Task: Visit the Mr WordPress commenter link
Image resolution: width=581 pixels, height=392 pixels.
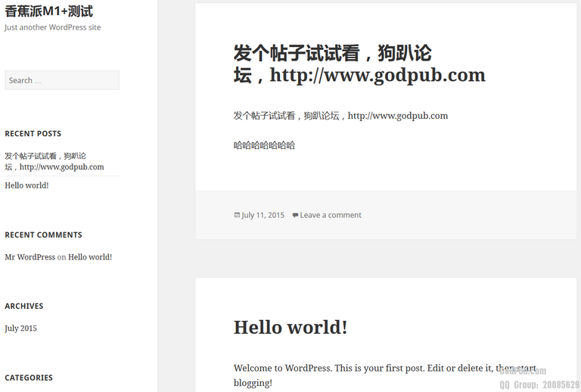Action: (x=30, y=257)
